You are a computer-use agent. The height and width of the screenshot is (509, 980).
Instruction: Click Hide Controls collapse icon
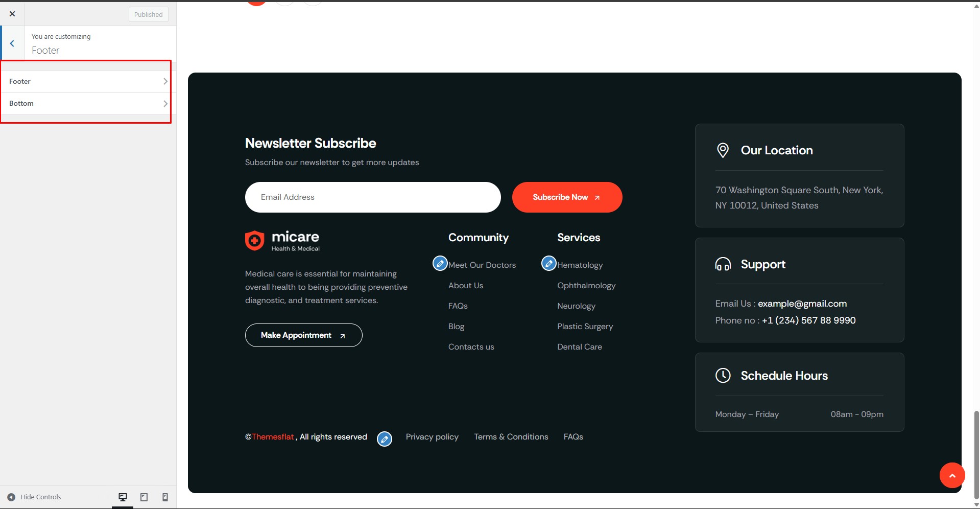click(x=11, y=497)
